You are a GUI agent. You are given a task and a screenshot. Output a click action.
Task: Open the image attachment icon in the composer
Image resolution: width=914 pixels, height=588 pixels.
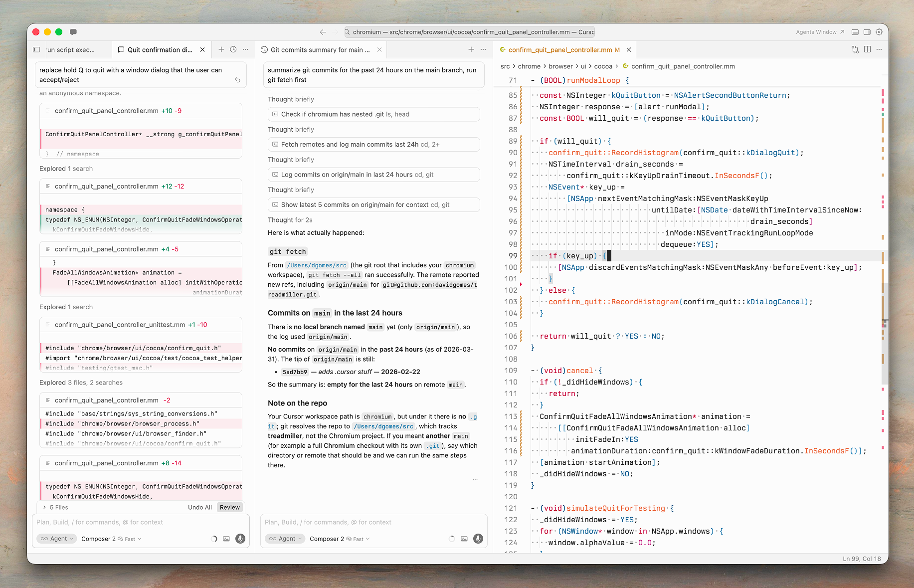pyautogui.click(x=226, y=539)
